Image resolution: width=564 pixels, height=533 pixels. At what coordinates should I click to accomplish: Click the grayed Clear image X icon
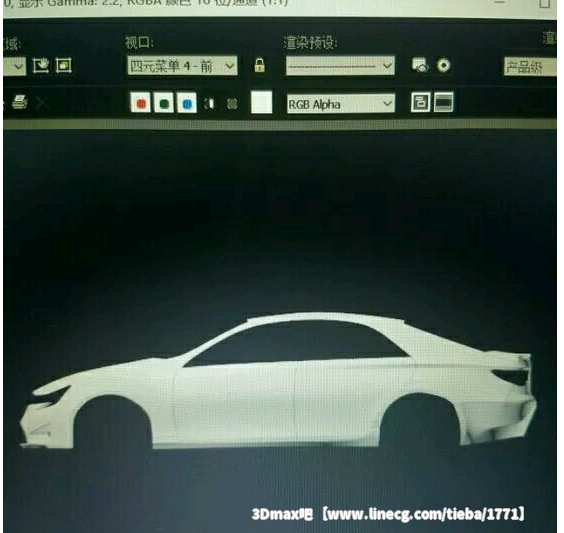pyautogui.click(x=42, y=104)
